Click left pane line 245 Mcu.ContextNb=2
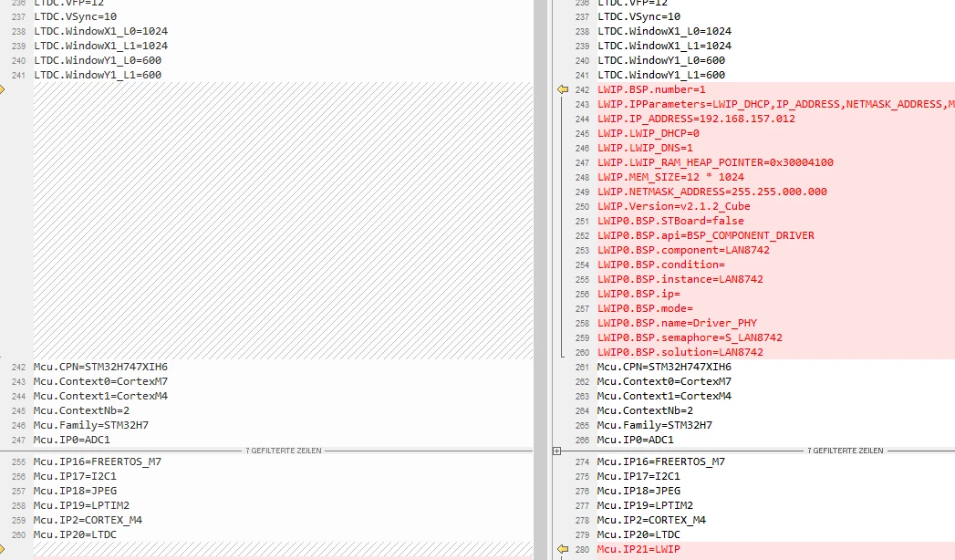 pos(81,410)
